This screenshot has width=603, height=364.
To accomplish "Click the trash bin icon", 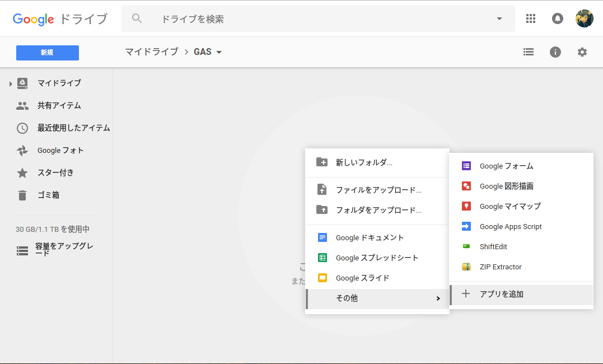I will 22,195.
